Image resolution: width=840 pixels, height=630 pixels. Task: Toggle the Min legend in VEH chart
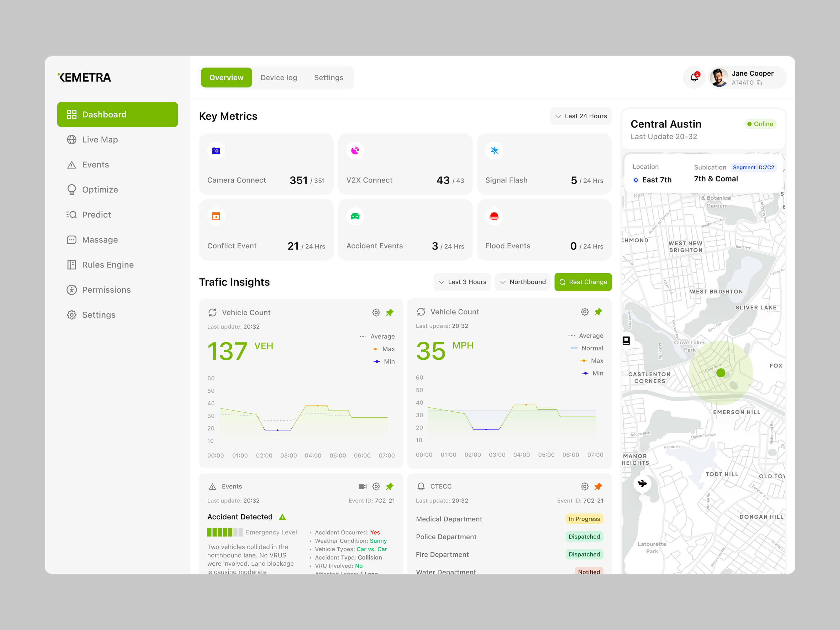coord(384,361)
